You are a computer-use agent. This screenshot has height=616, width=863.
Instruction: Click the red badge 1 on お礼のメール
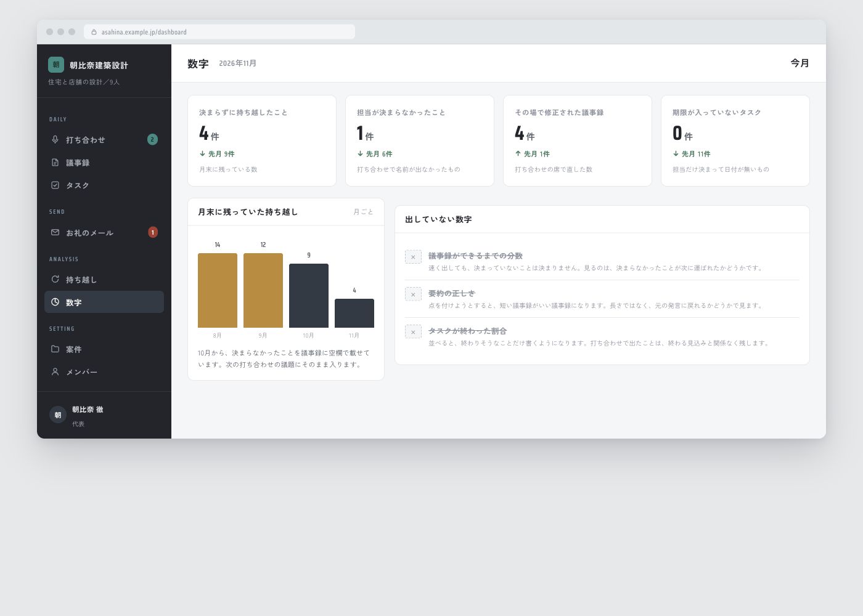pos(153,232)
